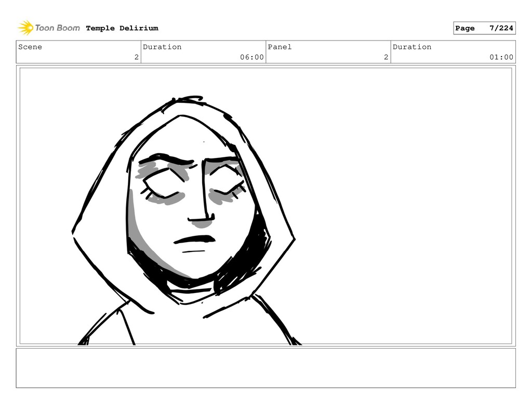Screen dimensions: 532x412
Task: Click the panel duration value '01:00'
Action: (x=501, y=57)
